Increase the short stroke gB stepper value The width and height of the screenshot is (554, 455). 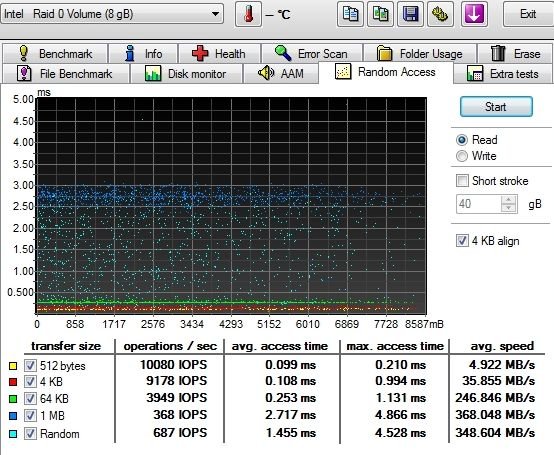click(x=508, y=200)
